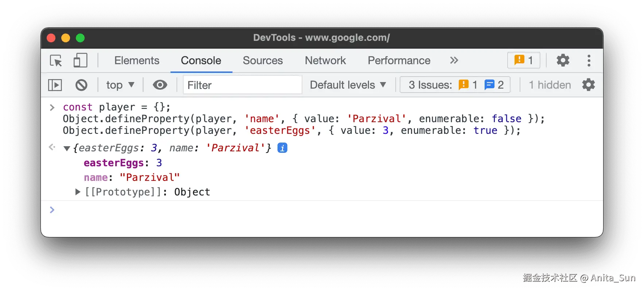Open the Default levels dropdown
The image size is (644, 291).
pos(348,85)
